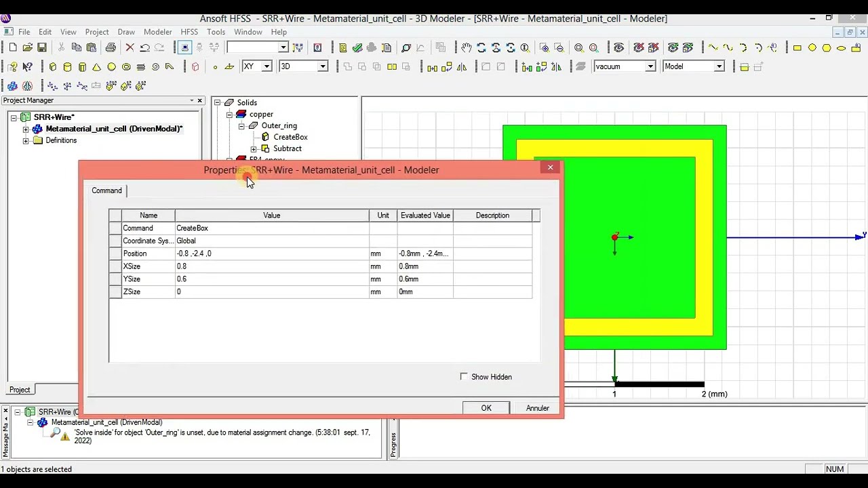Screen dimensions: 868x488
Task: Switch to the Command tab
Action: pyautogui.click(x=106, y=190)
